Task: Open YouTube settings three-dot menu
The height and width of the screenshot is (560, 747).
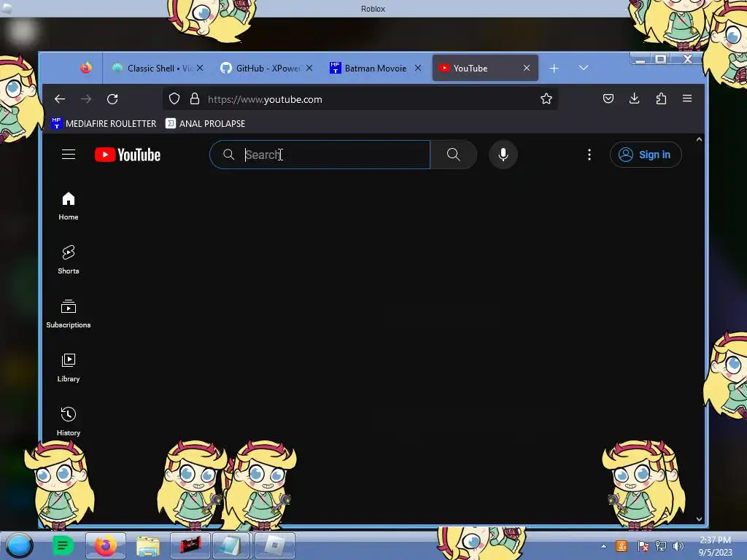Action: [x=589, y=155]
